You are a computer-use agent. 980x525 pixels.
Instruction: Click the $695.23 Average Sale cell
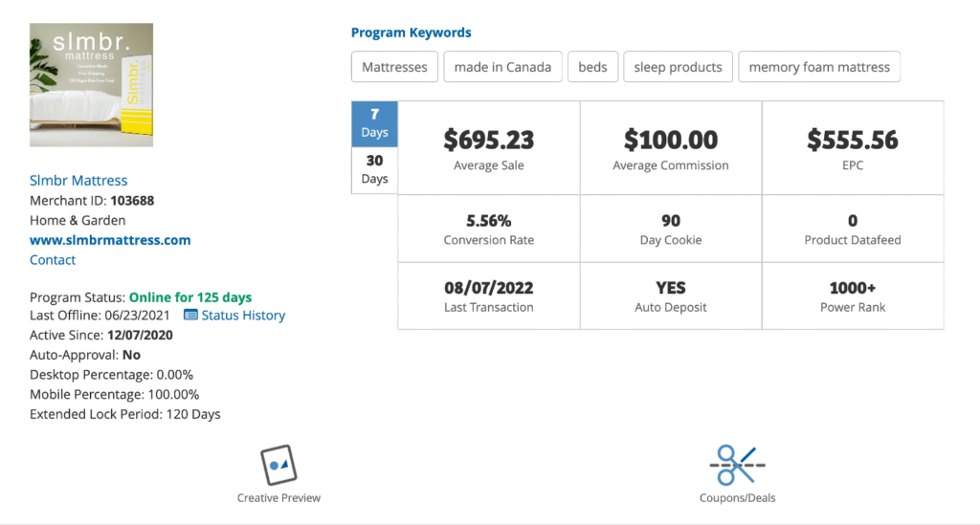(x=488, y=148)
